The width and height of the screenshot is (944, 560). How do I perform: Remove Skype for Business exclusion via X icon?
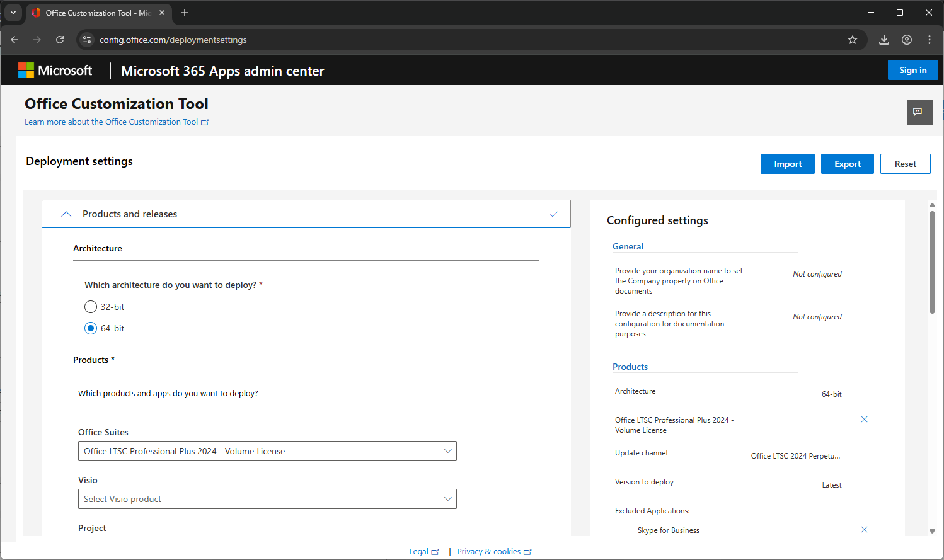click(x=864, y=530)
